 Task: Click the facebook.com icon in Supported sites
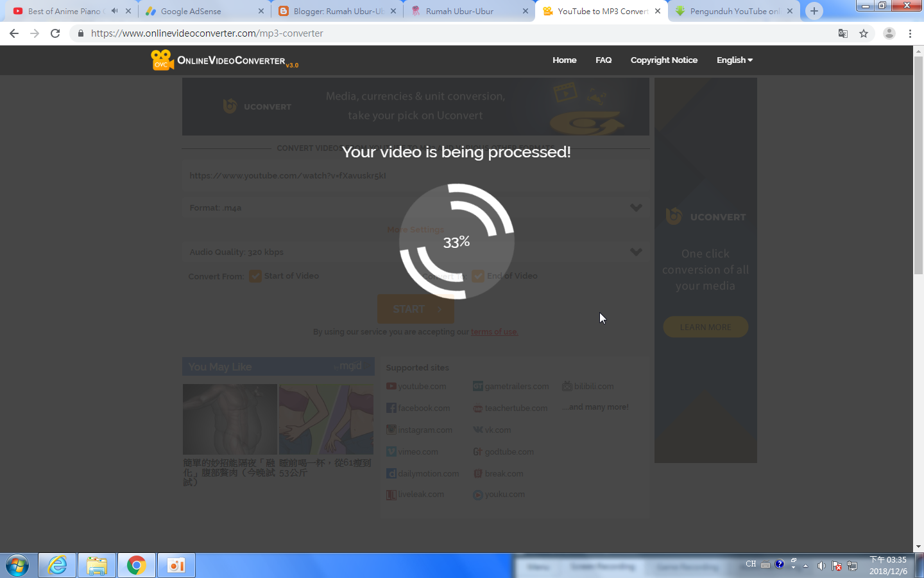coord(391,408)
